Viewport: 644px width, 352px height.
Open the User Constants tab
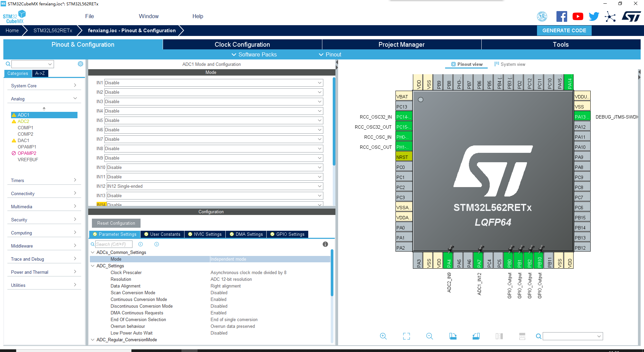pos(162,234)
